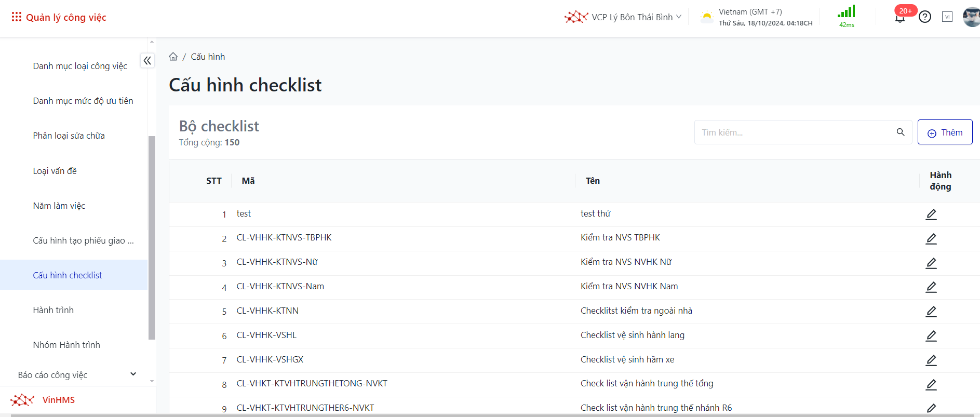The height and width of the screenshot is (417, 980).
Task: Click the Thêm button to add checklist
Action: (x=945, y=132)
